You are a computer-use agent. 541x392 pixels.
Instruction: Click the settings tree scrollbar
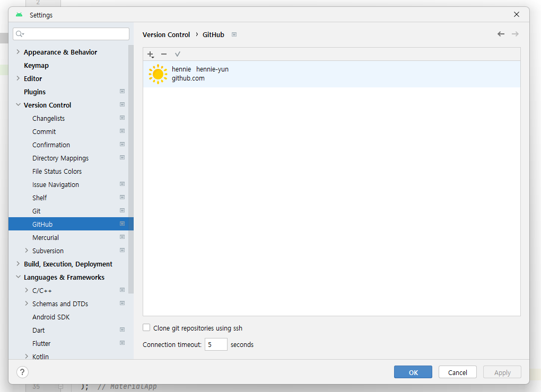click(x=131, y=169)
